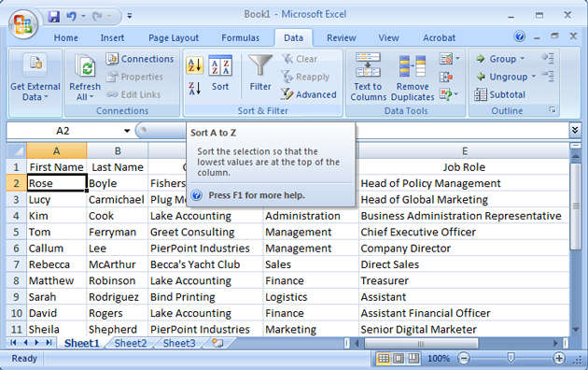The height and width of the screenshot is (370, 588).
Task: Open Advanced filter options
Action: coord(309,94)
